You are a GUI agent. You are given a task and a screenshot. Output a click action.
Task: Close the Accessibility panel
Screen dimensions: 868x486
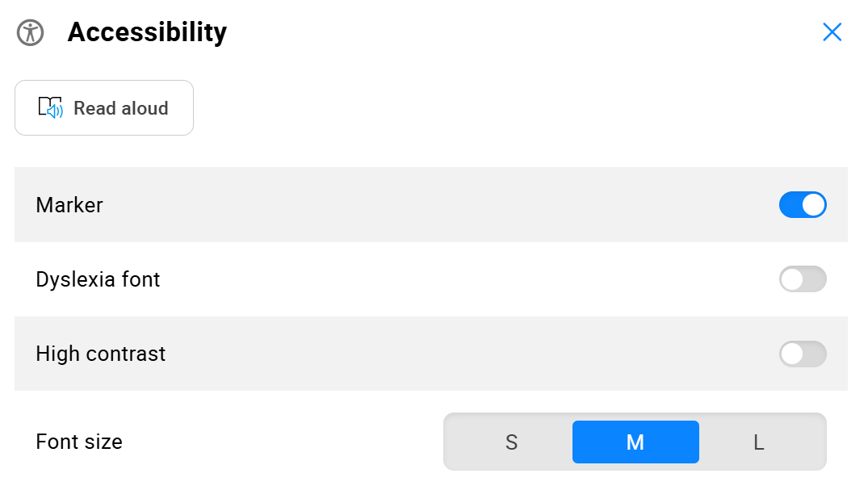click(x=832, y=32)
